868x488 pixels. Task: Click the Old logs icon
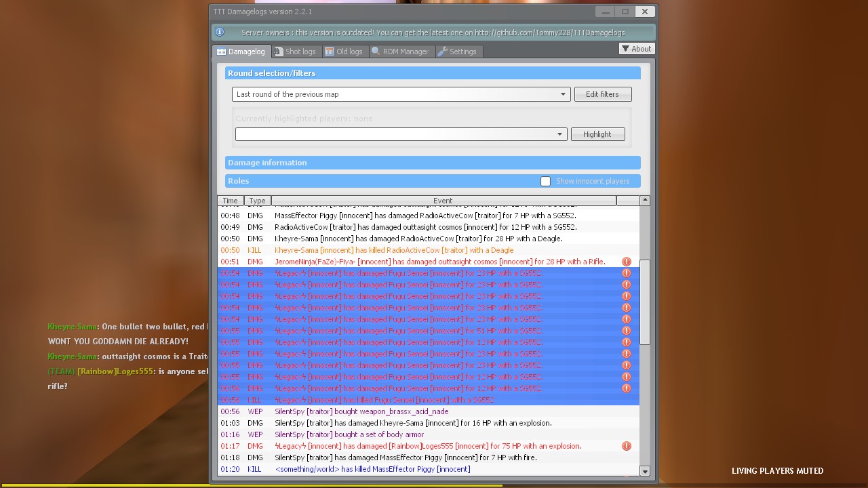(x=330, y=52)
